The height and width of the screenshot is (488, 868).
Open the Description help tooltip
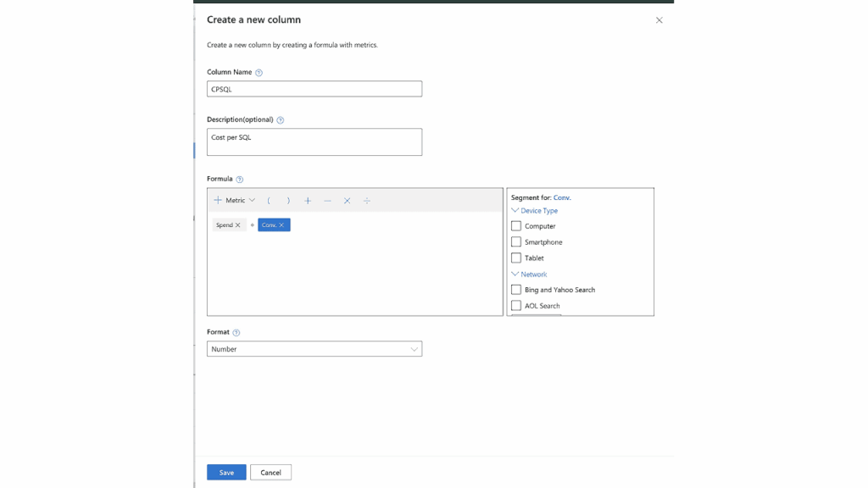click(282, 119)
